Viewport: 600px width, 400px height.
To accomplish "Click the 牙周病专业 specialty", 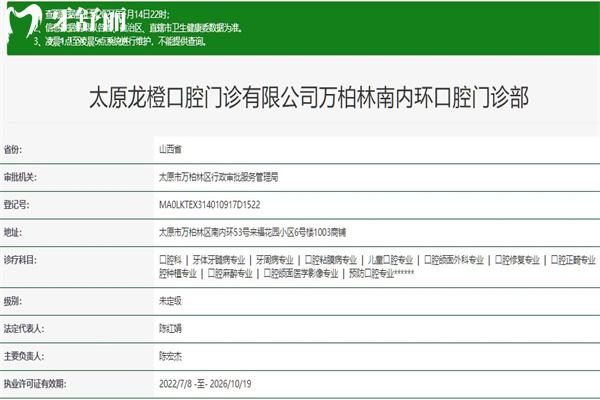I will coord(275,260).
